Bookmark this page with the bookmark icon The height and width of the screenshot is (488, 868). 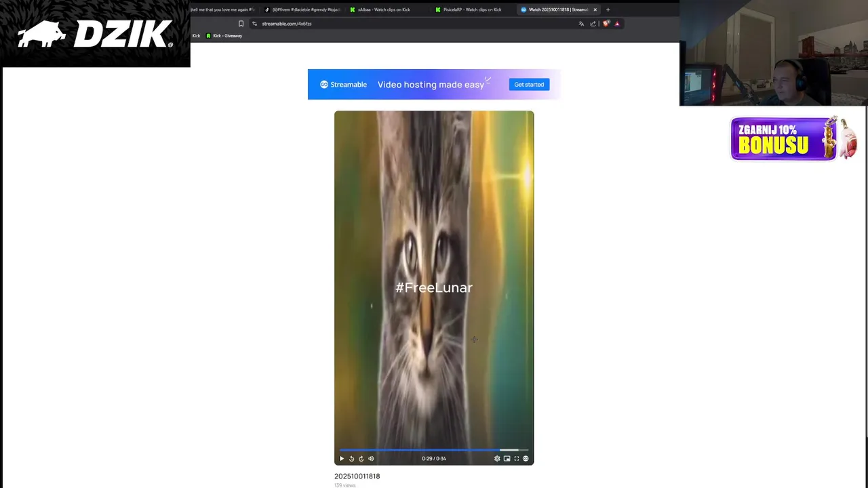[x=241, y=24]
